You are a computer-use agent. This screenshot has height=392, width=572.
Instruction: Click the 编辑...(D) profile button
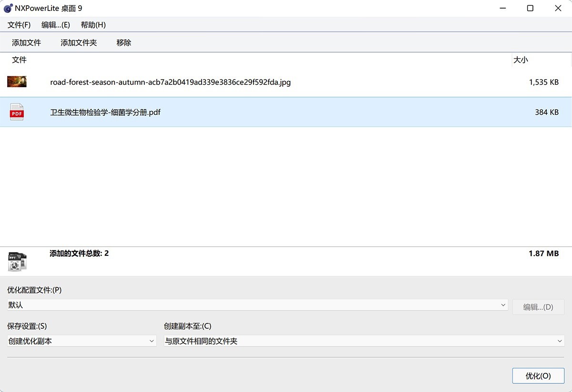coord(538,307)
